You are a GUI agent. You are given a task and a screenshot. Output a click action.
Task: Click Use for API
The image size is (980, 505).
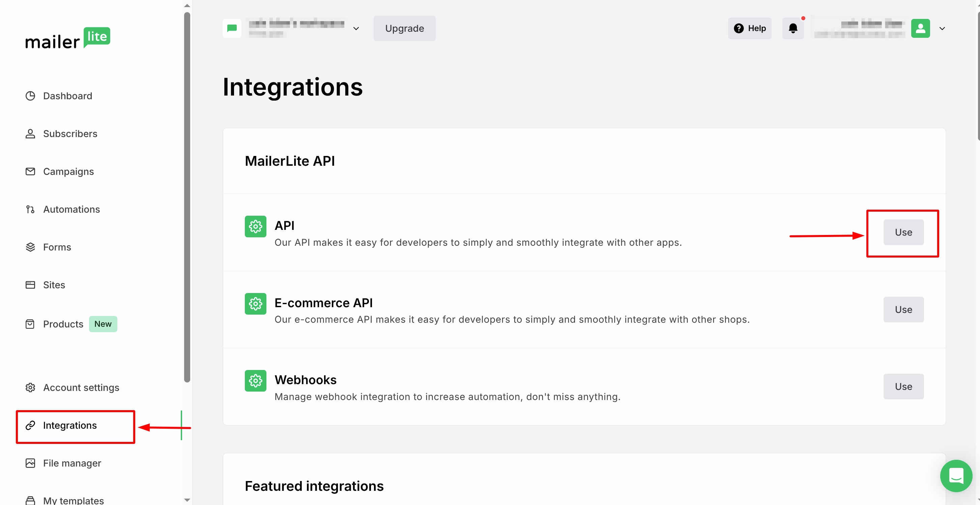(903, 232)
